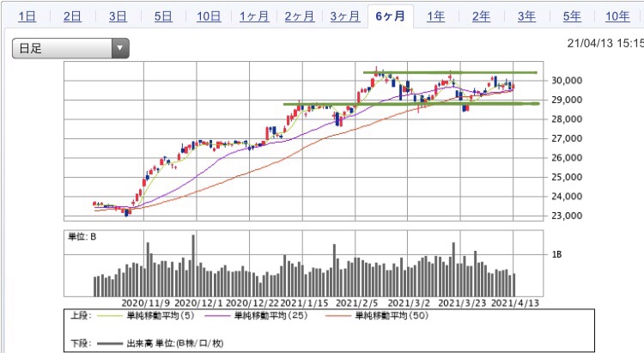The height and width of the screenshot is (353, 644).
Task: Show the 10年 chart range
Action: coord(617,16)
